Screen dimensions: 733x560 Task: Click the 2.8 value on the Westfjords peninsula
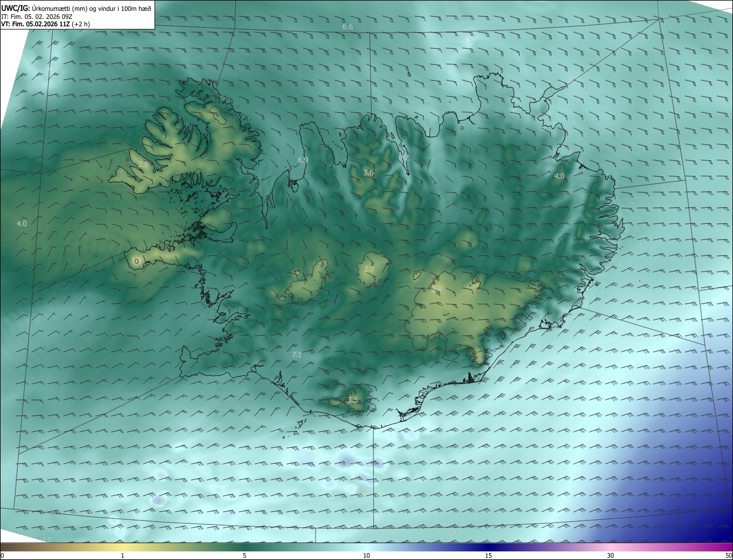(143, 164)
